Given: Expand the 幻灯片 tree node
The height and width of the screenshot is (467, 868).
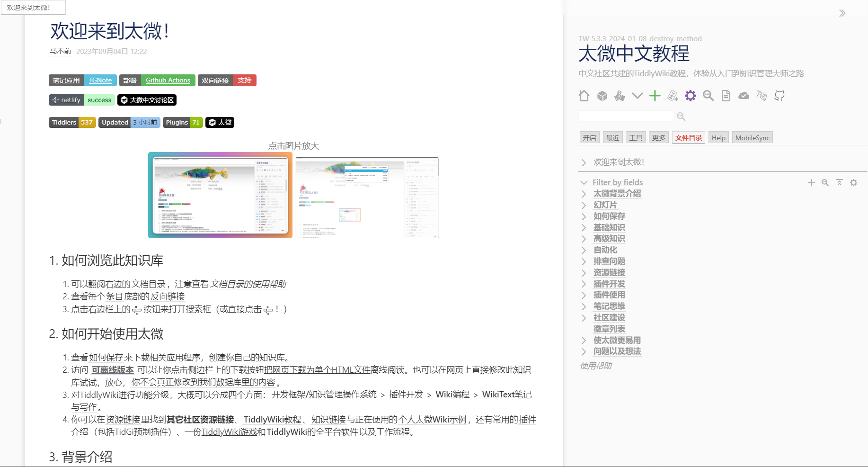Looking at the screenshot, I should [584, 205].
